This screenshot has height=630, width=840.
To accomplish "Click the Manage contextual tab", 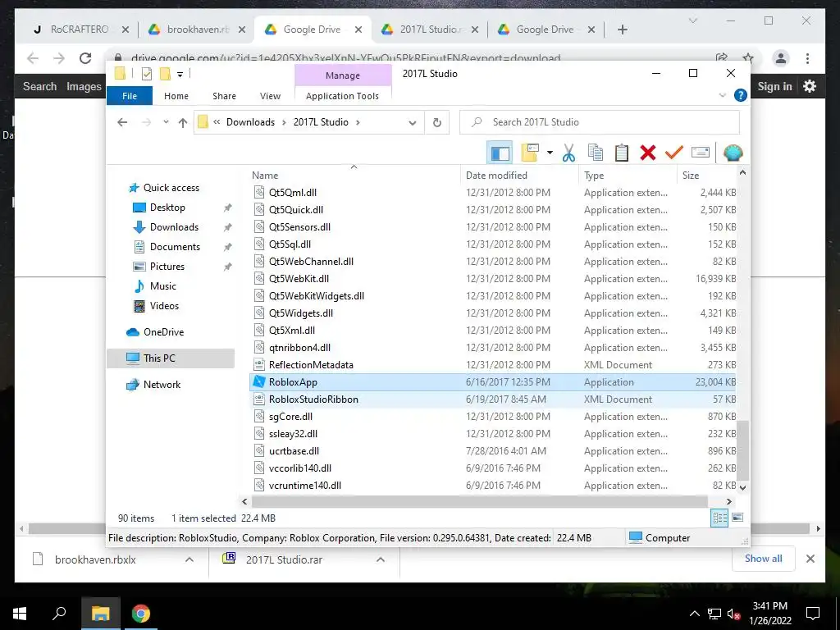I will tap(343, 75).
